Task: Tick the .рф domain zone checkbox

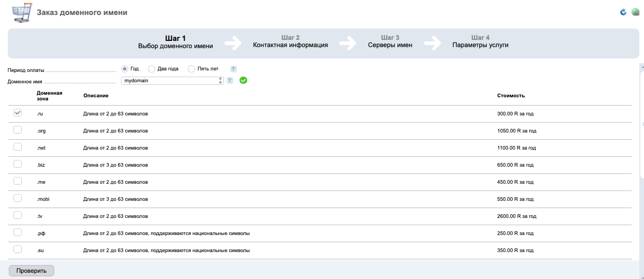Action: pos(18,232)
